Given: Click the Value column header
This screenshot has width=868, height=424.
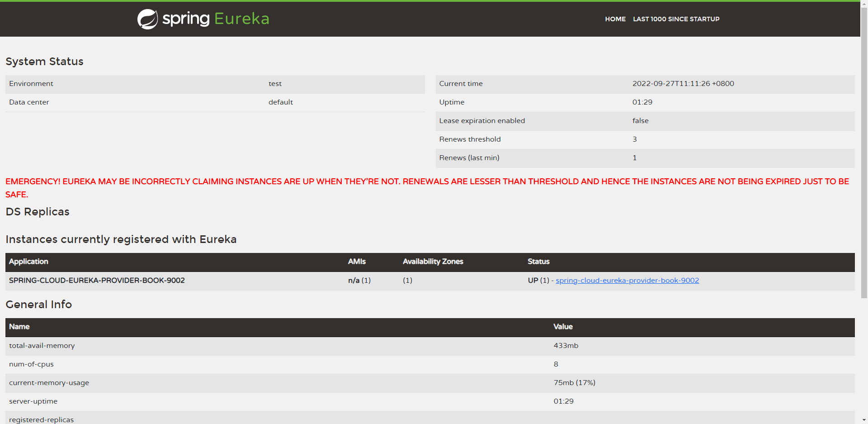Looking at the screenshot, I should pyautogui.click(x=563, y=327).
